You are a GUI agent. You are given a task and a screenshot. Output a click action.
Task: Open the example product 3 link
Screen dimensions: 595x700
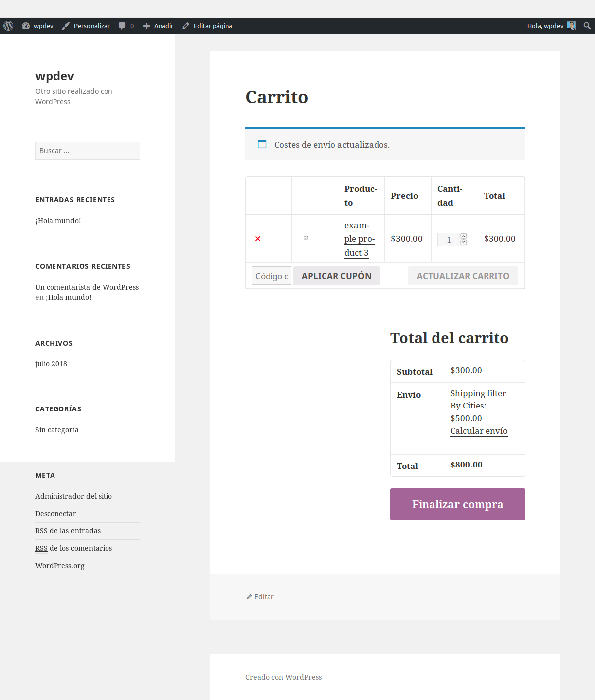pyautogui.click(x=359, y=239)
